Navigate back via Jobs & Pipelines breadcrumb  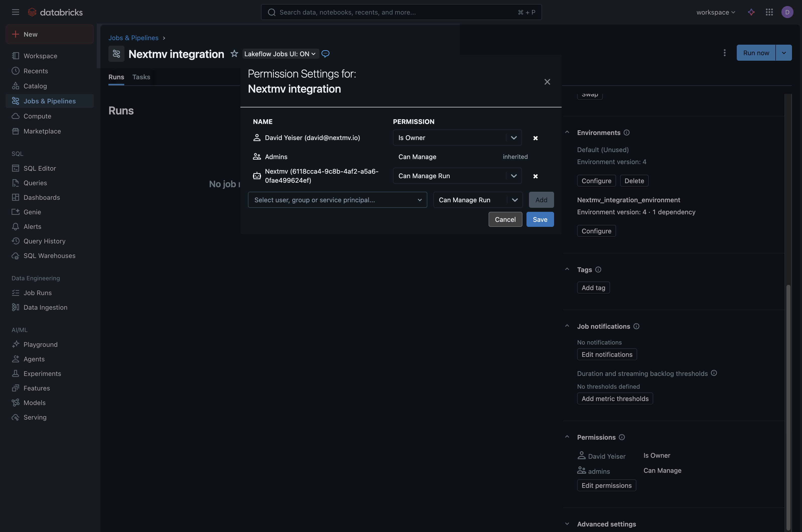pos(133,38)
